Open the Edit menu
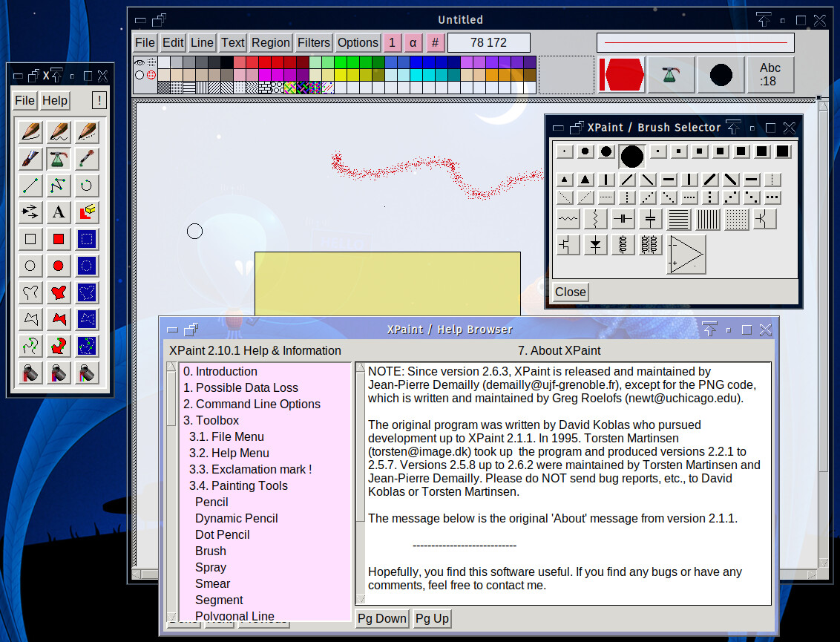 tap(173, 43)
